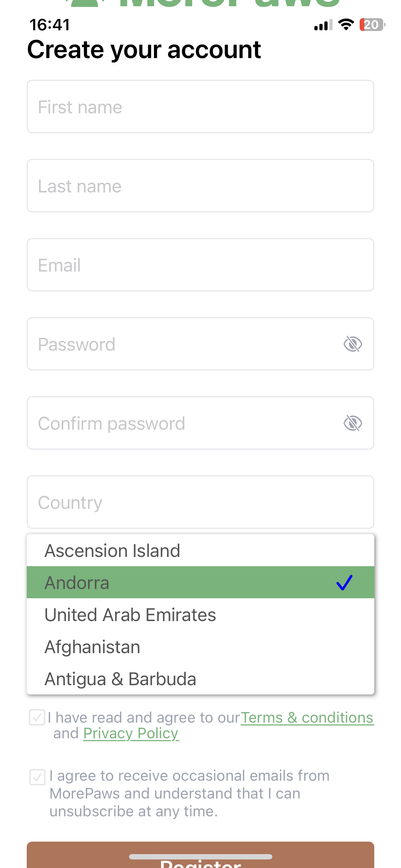401x868 pixels.
Task: Tap the blue checkmark beside Andorra
Action: point(344,583)
